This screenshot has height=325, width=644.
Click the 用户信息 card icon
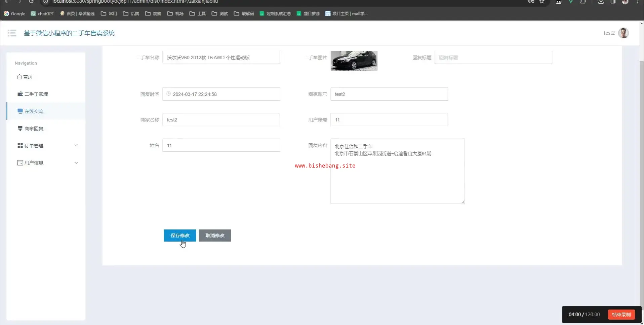point(20,163)
